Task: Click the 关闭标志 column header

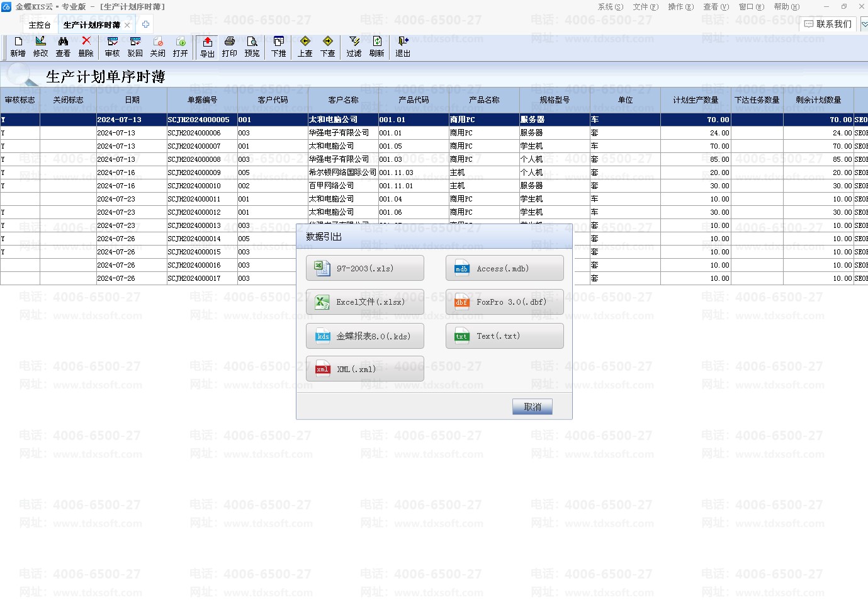Action: coord(68,100)
